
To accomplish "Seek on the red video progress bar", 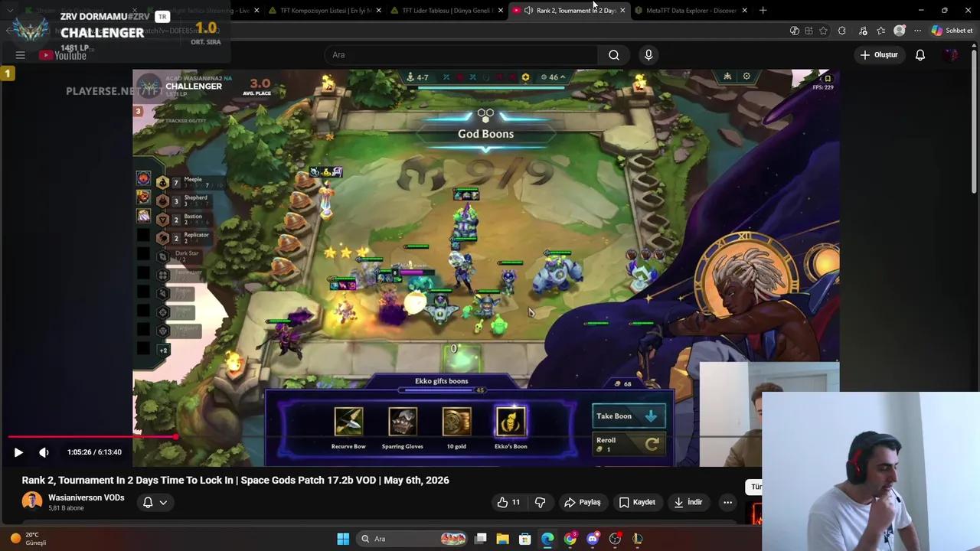I will (x=92, y=437).
